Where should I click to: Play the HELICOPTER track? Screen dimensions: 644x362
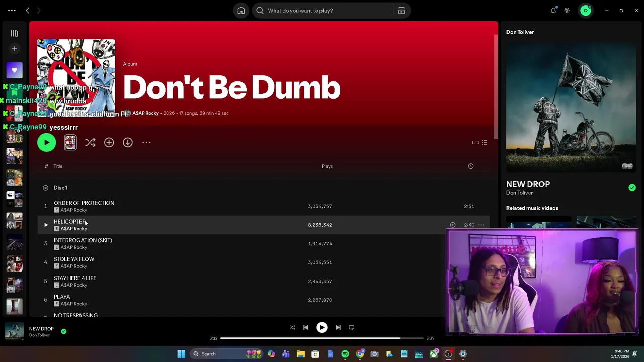[x=46, y=225]
